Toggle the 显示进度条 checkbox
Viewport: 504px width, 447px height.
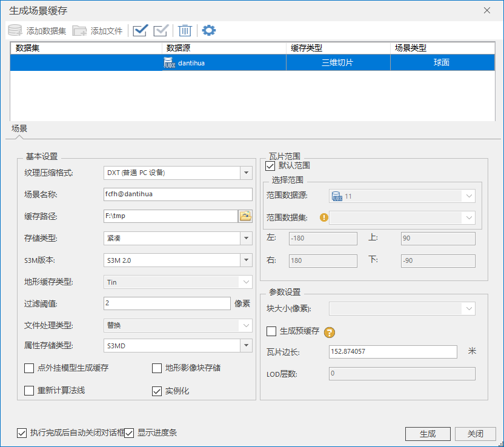pyautogui.click(x=129, y=433)
